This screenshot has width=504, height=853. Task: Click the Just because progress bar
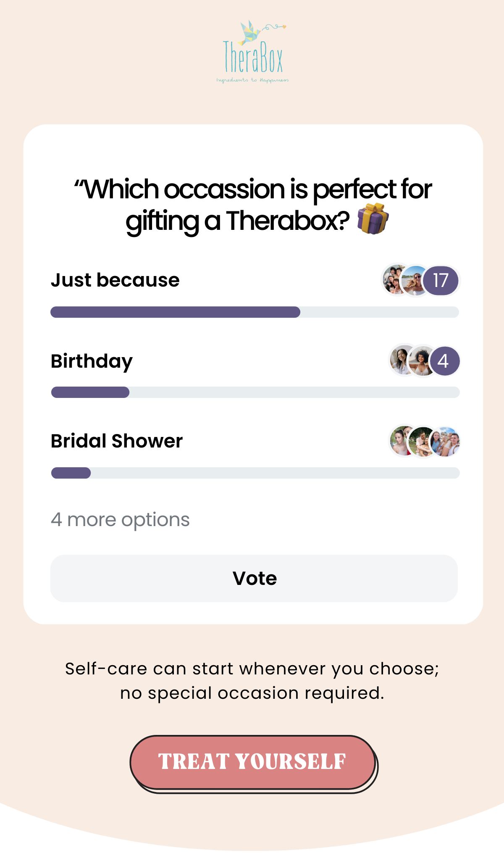(x=255, y=312)
